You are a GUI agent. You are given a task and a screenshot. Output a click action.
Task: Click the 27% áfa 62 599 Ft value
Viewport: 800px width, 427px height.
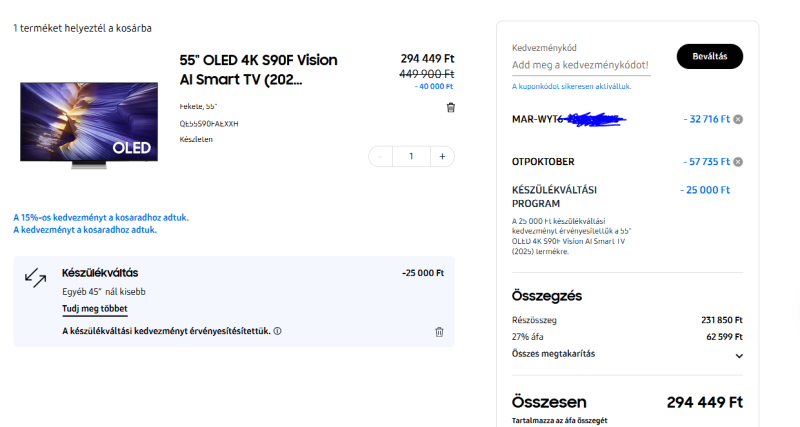pos(724,337)
